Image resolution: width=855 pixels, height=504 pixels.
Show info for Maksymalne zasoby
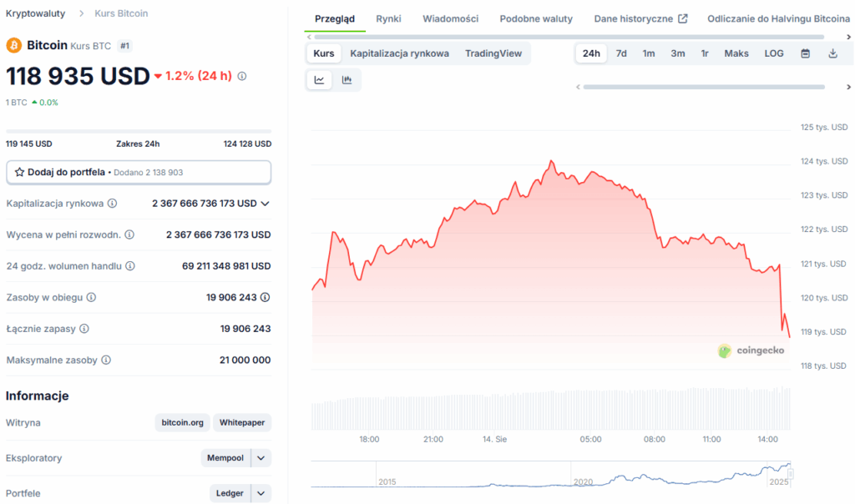point(106,360)
